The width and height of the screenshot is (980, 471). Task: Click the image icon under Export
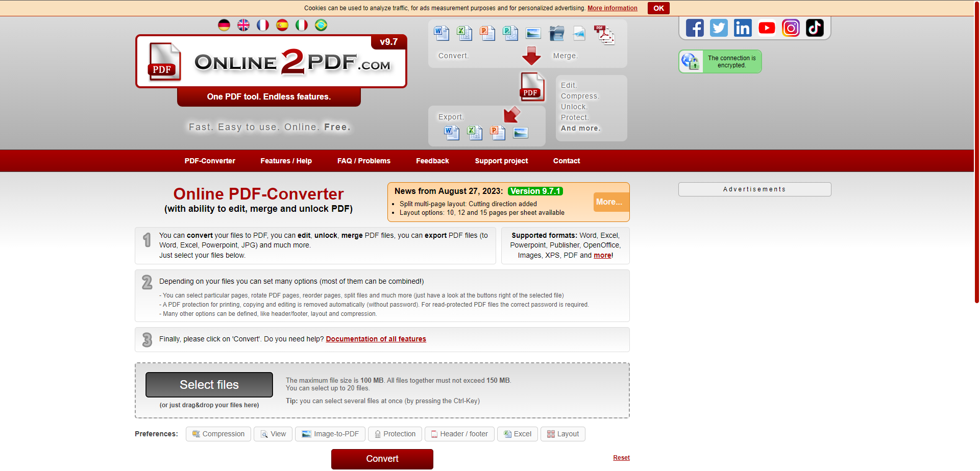click(521, 133)
